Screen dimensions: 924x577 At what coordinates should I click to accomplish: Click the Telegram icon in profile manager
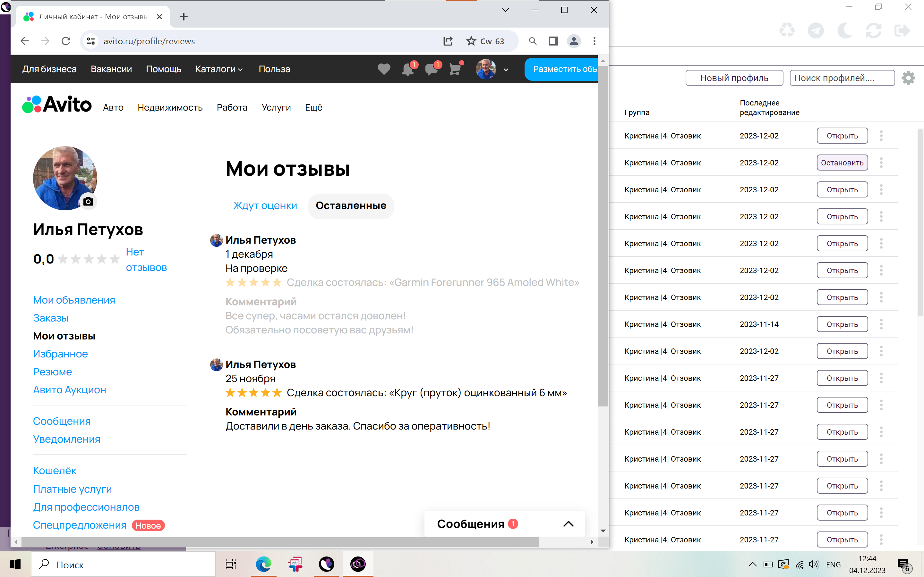(x=816, y=30)
